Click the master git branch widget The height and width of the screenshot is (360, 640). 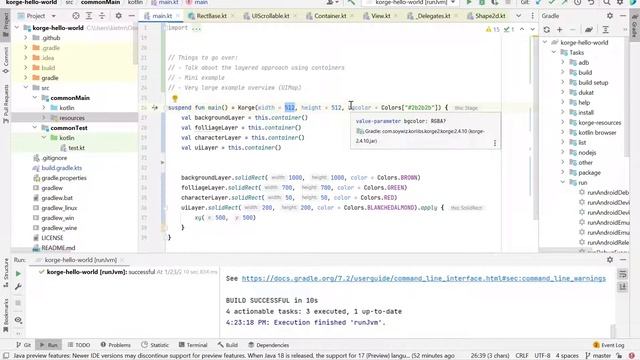[x=598, y=356]
